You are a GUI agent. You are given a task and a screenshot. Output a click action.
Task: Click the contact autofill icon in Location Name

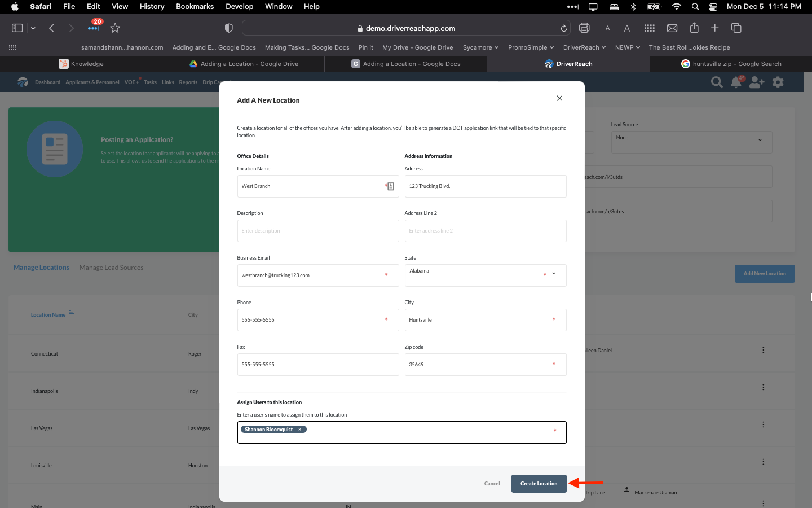(x=390, y=186)
